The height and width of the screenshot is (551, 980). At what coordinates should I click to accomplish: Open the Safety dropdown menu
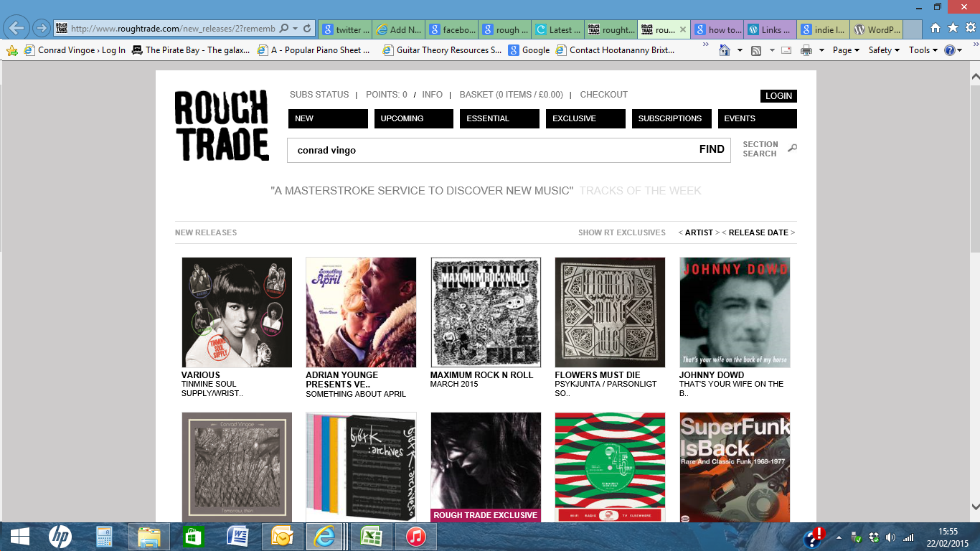tap(884, 50)
